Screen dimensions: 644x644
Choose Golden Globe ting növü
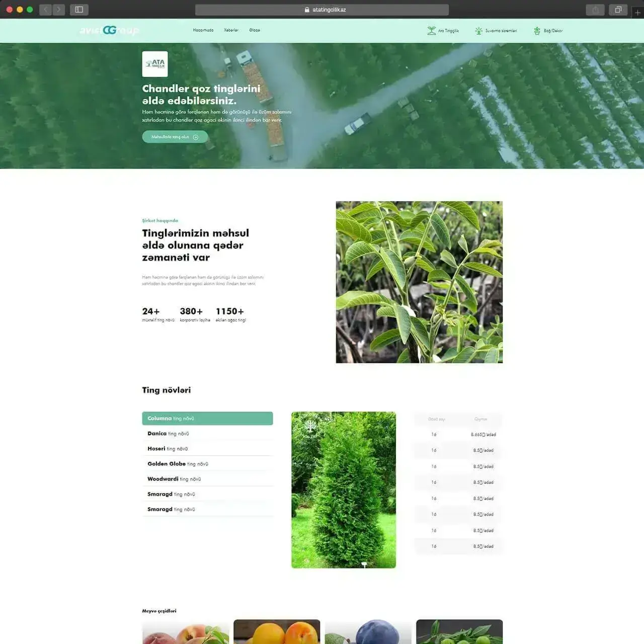tap(207, 464)
